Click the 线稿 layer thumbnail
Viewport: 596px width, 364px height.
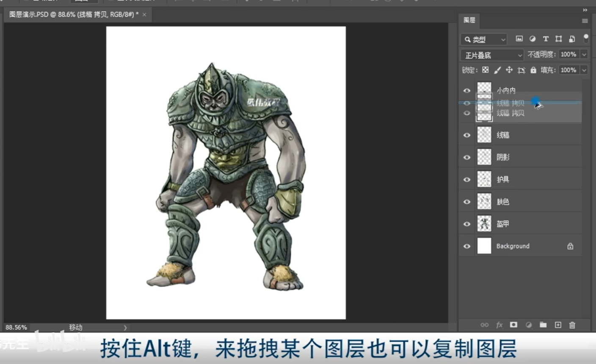click(484, 135)
